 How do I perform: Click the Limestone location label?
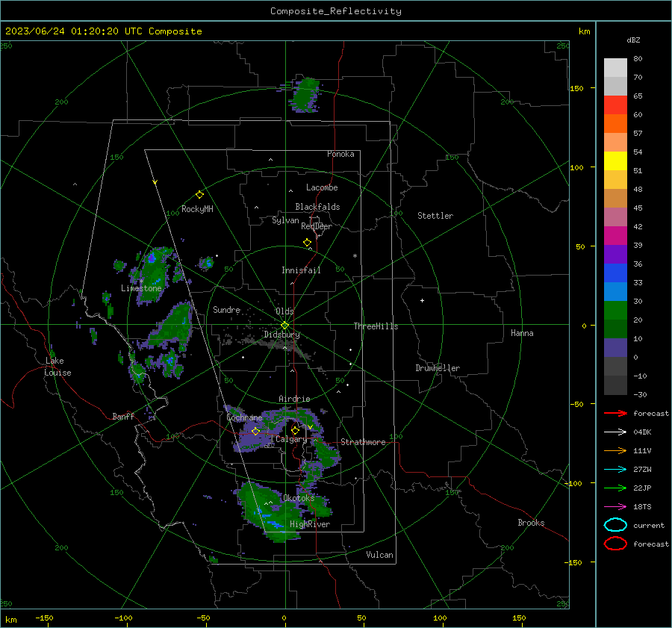coord(141,288)
